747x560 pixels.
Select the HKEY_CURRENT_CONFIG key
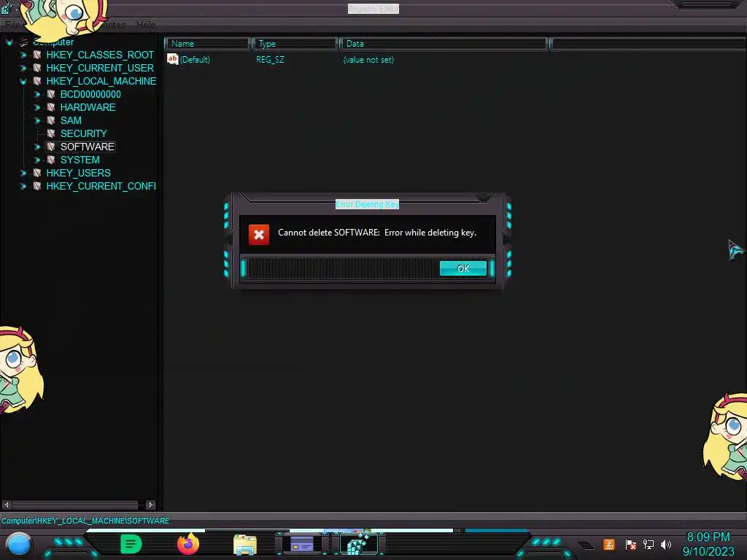pyautogui.click(x=101, y=186)
